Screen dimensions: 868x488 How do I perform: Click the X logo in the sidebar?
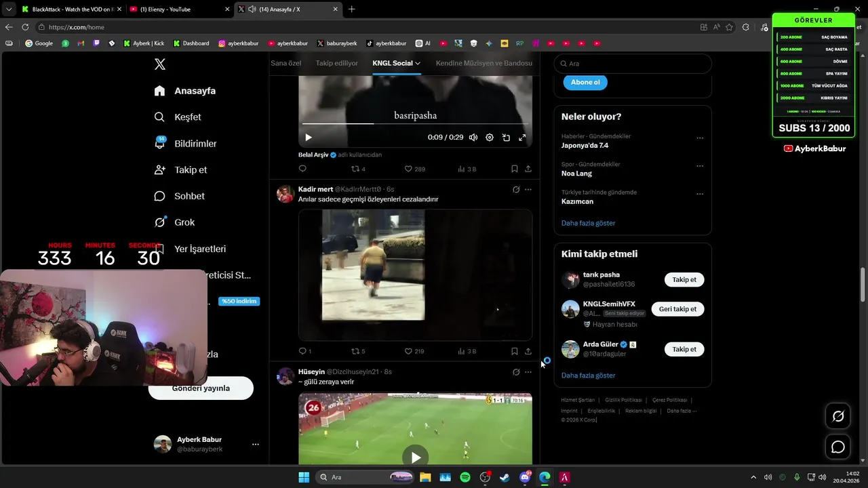(160, 64)
